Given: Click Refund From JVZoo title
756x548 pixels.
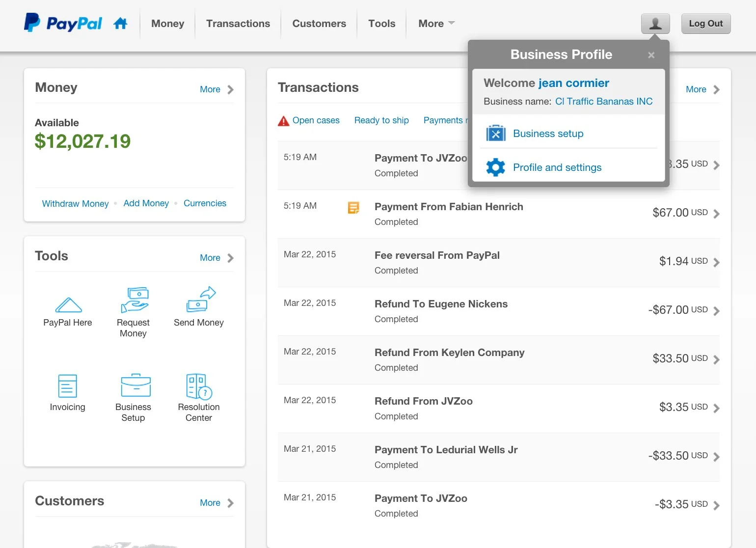Looking at the screenshot, I should point(424,401).
